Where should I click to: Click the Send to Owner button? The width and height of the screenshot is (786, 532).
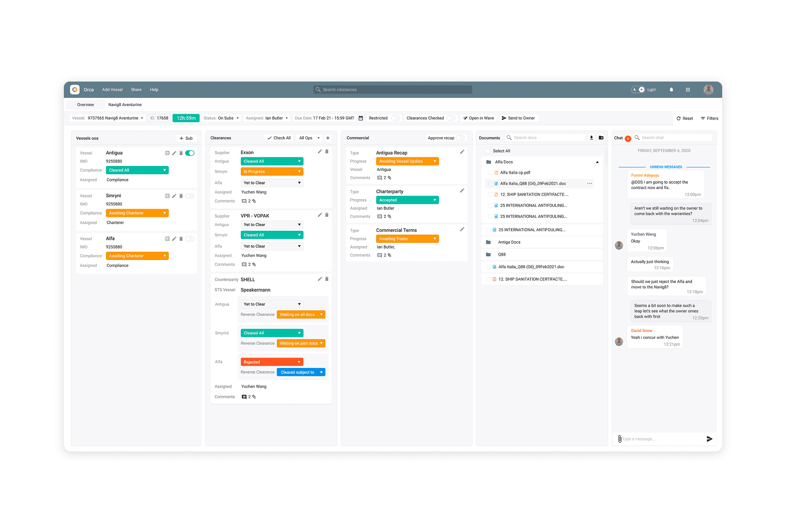pyautogui.click(x=519, y=118)
